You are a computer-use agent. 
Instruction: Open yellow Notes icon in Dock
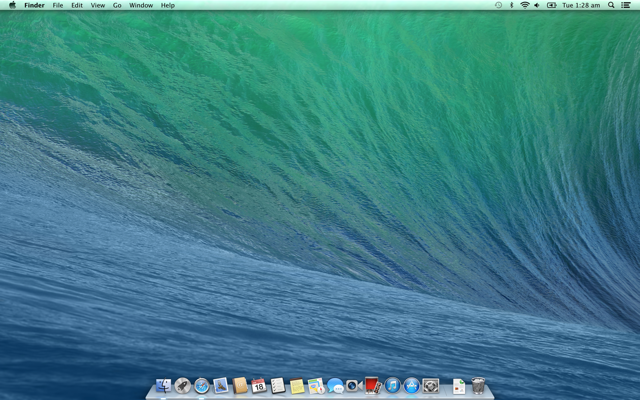pos(297,385)
